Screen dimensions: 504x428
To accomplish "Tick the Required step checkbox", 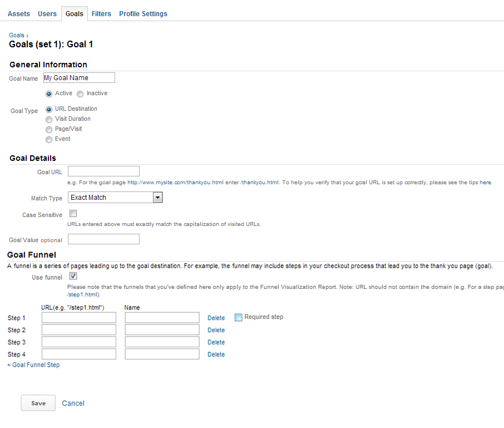I will coord(238,317).
